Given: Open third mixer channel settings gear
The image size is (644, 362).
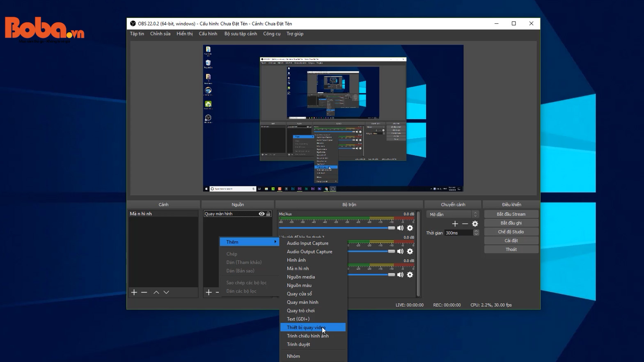Looking at the screenshot, I should pos(410,275).
